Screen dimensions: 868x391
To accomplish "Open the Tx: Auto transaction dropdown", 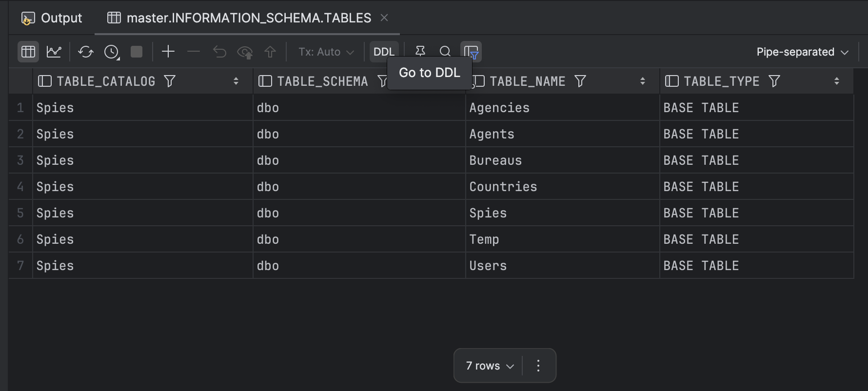I will tap(326, 52).
